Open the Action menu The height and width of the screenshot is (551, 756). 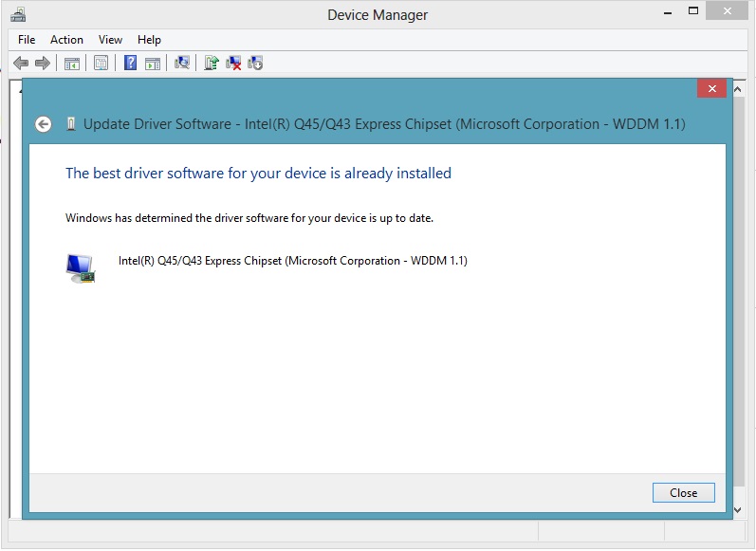point(66,40)
